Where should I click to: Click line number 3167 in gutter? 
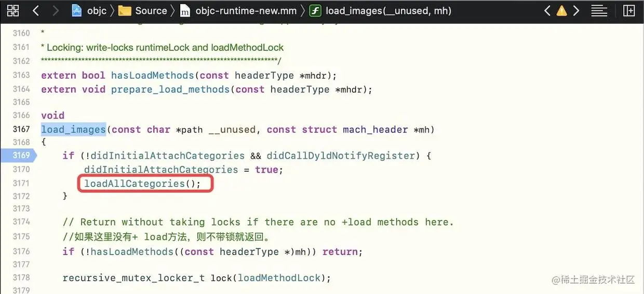pyautogui.click(x=21, y=129)
